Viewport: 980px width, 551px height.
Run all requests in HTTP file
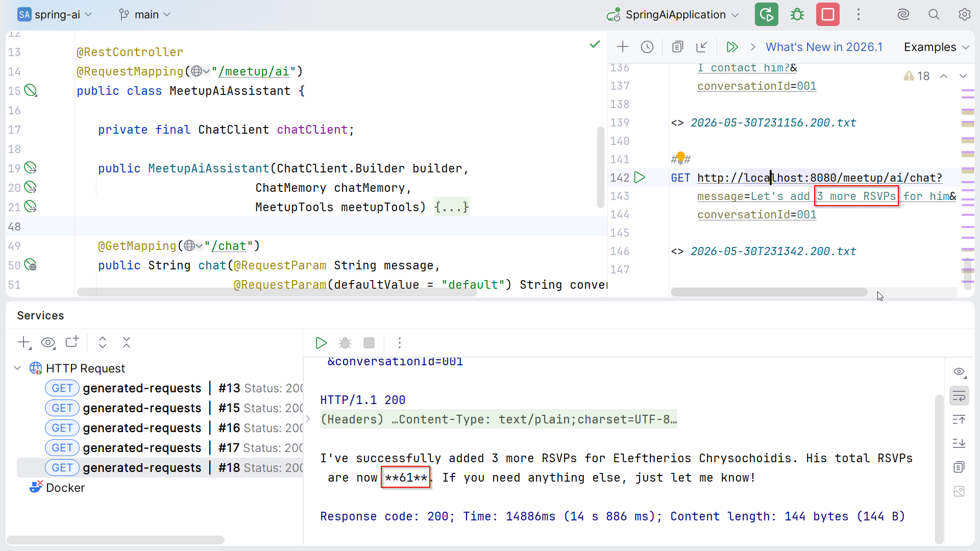pyautogui.click(x=732, y=47)
